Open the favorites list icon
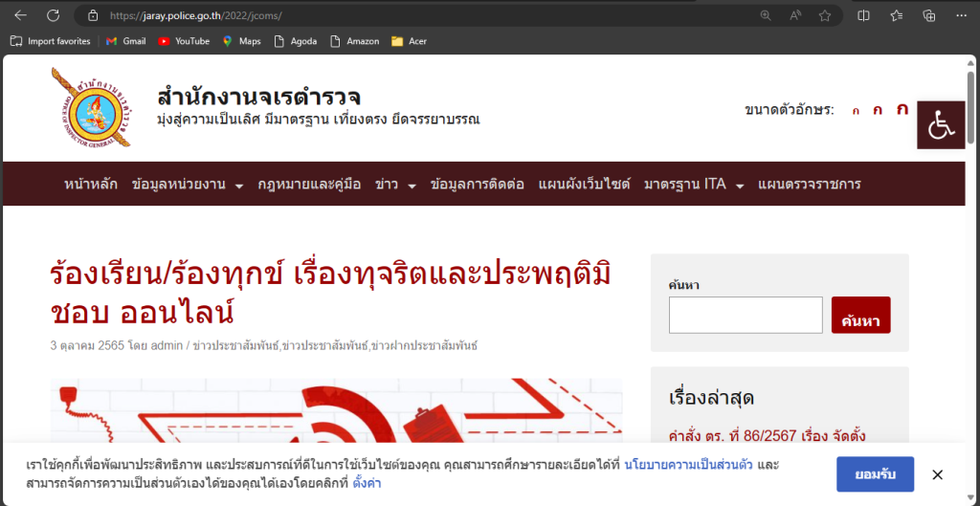The image size is (980, 506). click(x=896, y=15)
